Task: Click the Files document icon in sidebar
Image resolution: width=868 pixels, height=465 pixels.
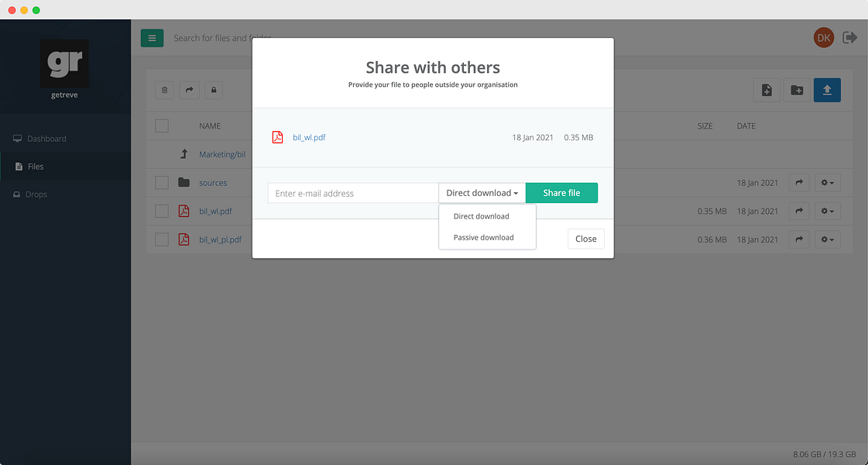Action: pos(19,167)
